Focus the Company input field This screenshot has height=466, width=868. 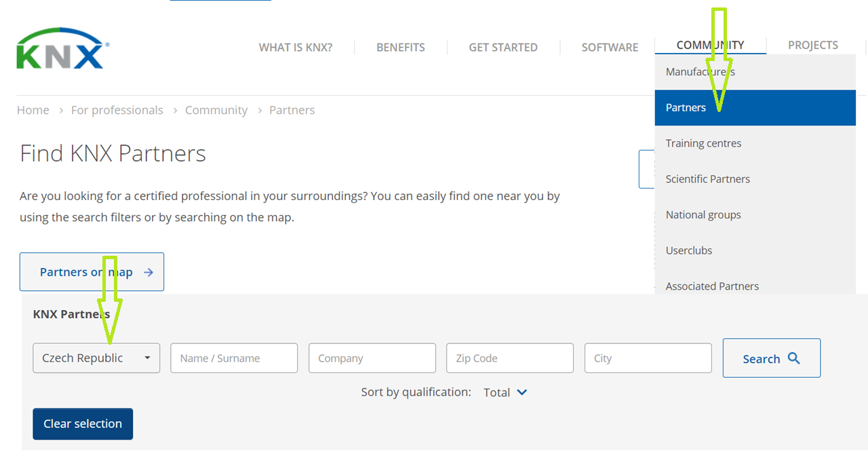[x=372, y=358]
